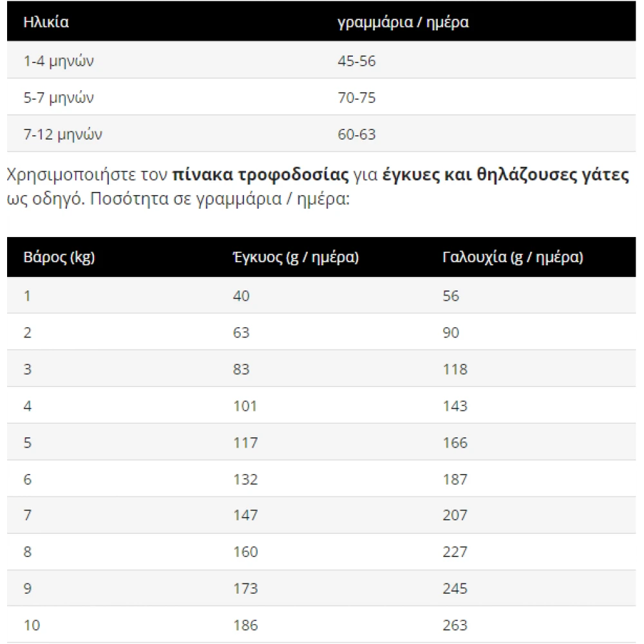Screen dimensions: 644x644
Task: Select the 5-7 μηνών row label
Action: pos(59,98)
